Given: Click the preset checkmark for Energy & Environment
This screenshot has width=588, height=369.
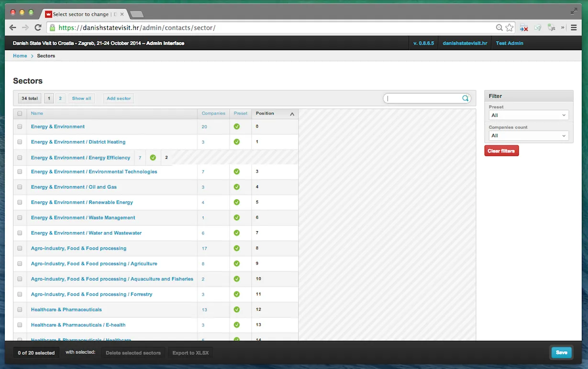Looking at the screenshot, I should coord(236,127).
